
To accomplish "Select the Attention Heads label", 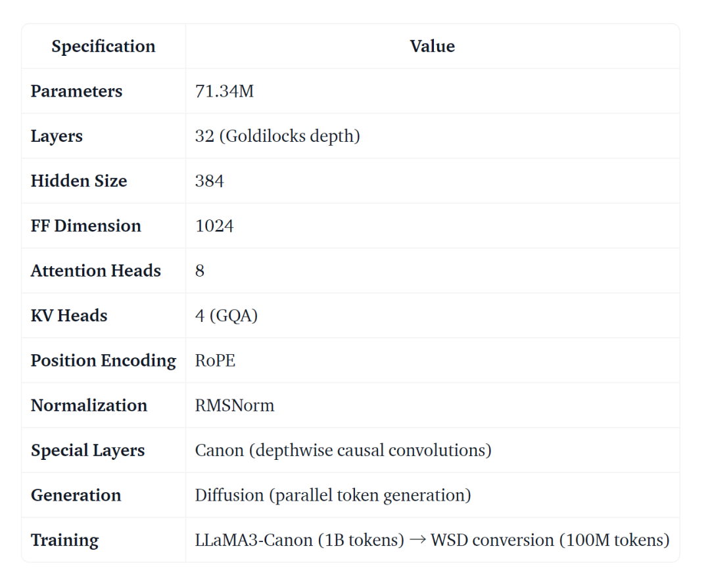I will point(95,271).
